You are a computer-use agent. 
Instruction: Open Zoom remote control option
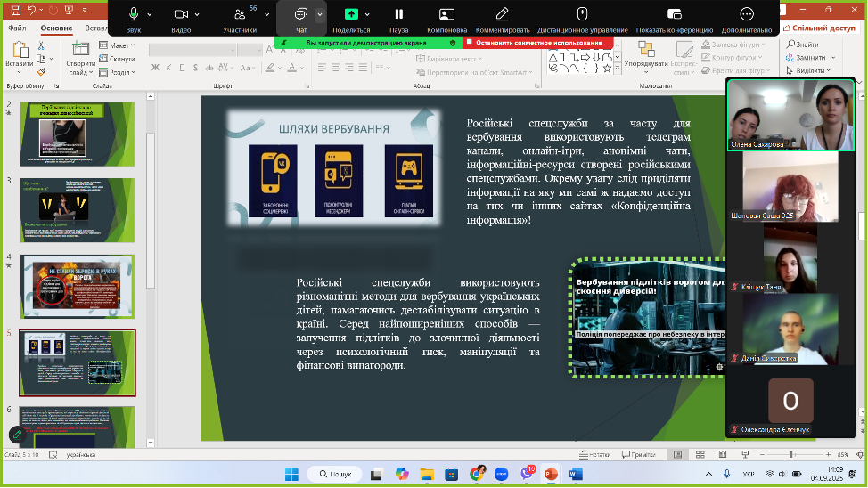tap(582, 15)
